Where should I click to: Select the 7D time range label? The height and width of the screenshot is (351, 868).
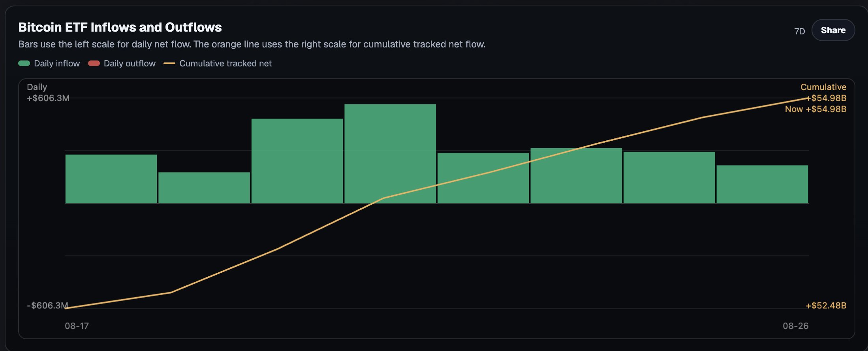(799, 31)
